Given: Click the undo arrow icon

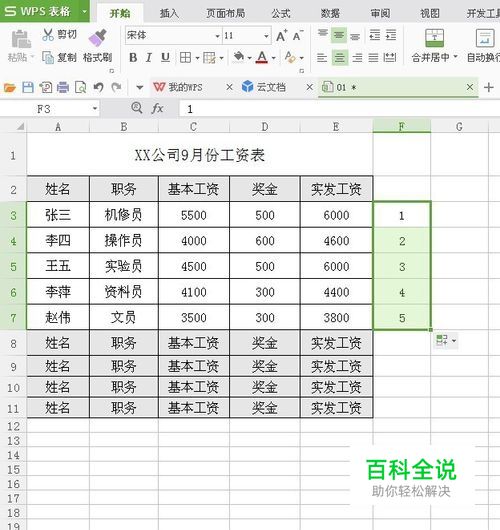Looking at the screenshot, I should click(98, 88).
